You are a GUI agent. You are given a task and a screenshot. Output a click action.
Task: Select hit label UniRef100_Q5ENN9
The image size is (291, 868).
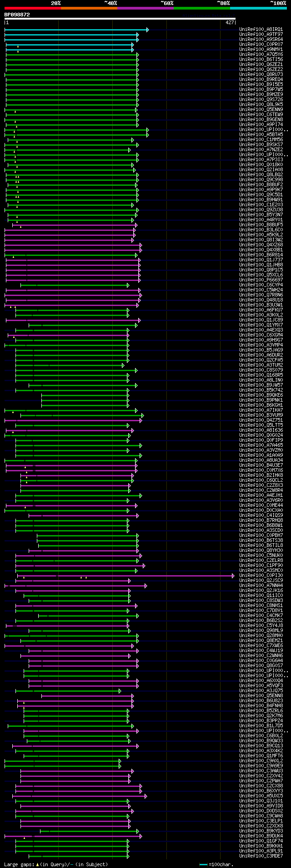pos(261,110)
